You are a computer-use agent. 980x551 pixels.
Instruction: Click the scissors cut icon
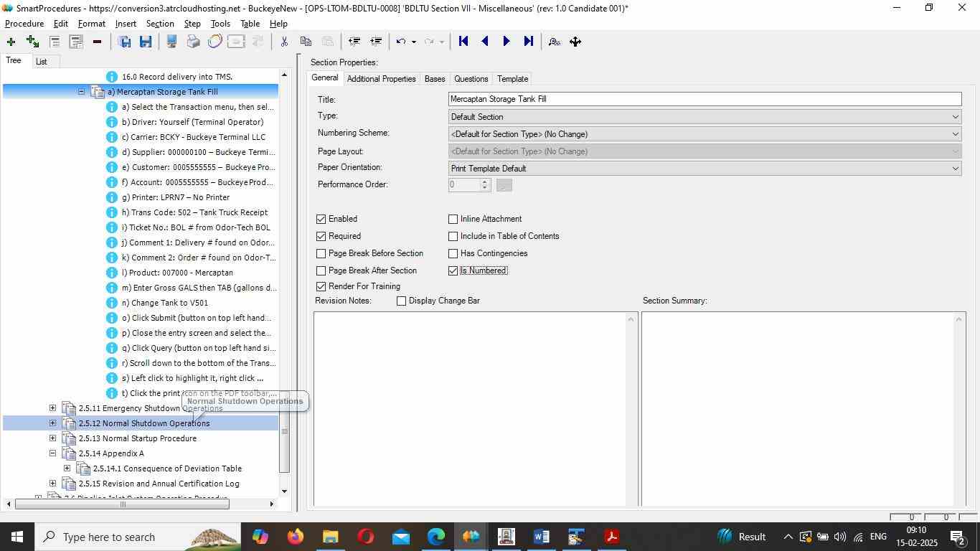tap(284, 42)
